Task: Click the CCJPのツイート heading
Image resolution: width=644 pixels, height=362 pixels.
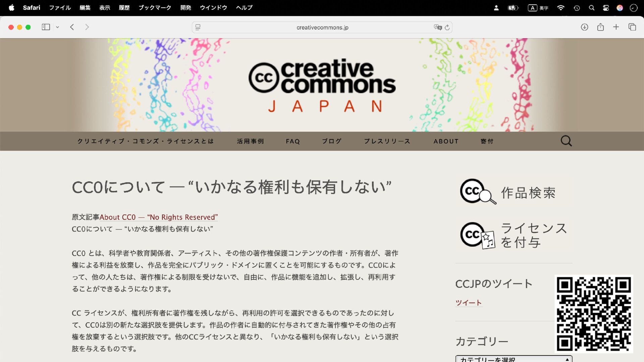Action: [494, 284]
